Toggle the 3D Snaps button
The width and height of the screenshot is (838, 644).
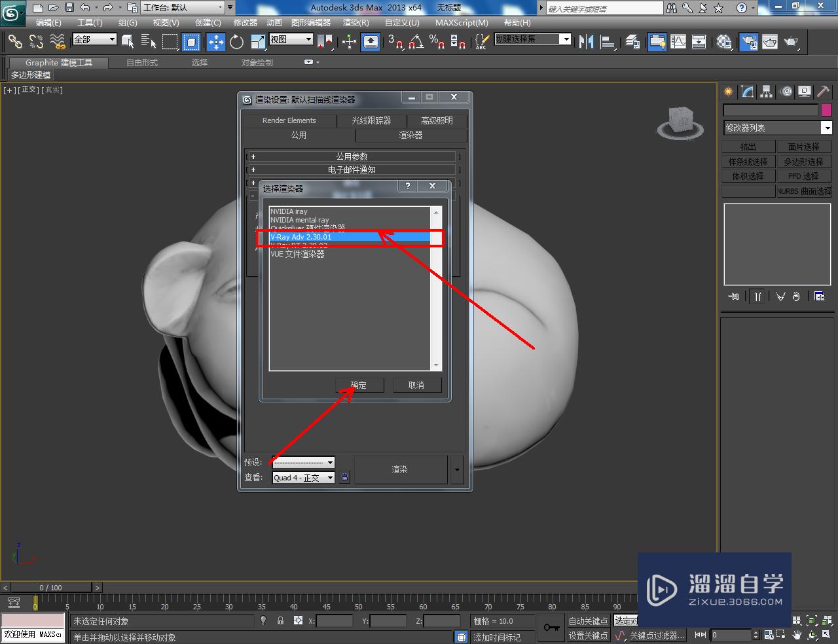[x=395, y=42]
